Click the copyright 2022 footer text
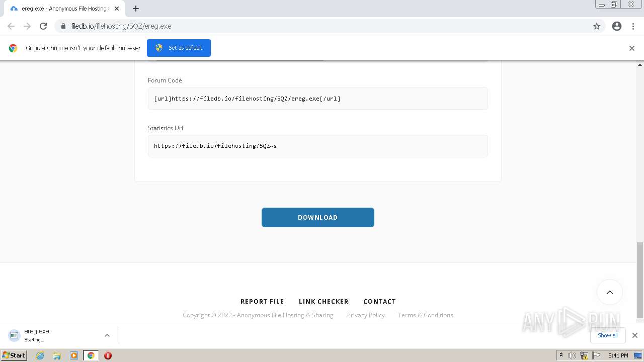The width and height of the screenshot is (644, 362). pos(258,315)
